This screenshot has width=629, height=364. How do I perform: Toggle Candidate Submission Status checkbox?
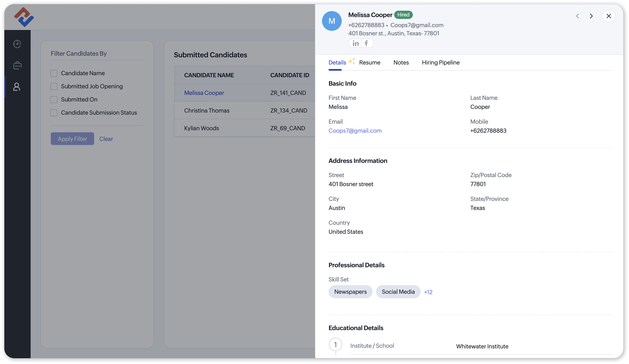pyautogui.click(x=54, y=113)
